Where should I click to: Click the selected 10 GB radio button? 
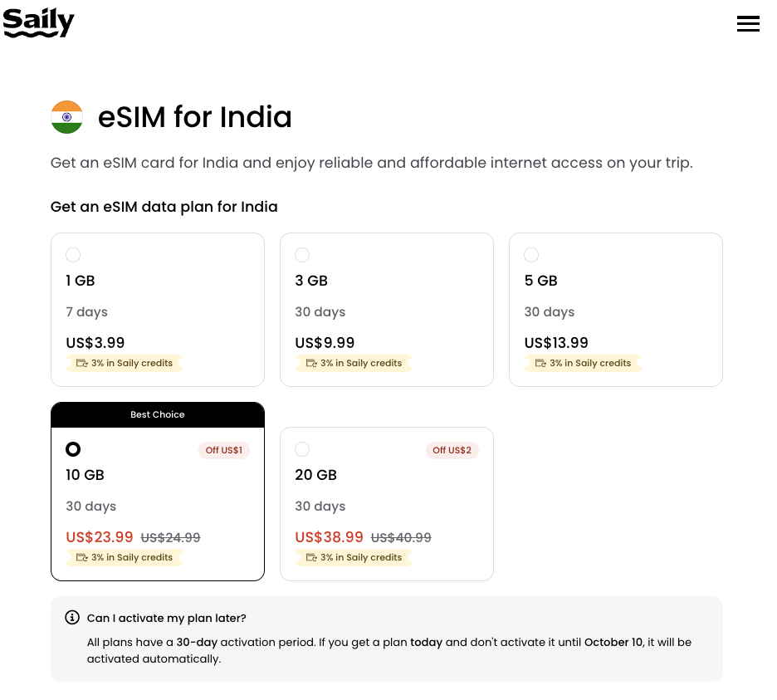[x=73, y=449]
